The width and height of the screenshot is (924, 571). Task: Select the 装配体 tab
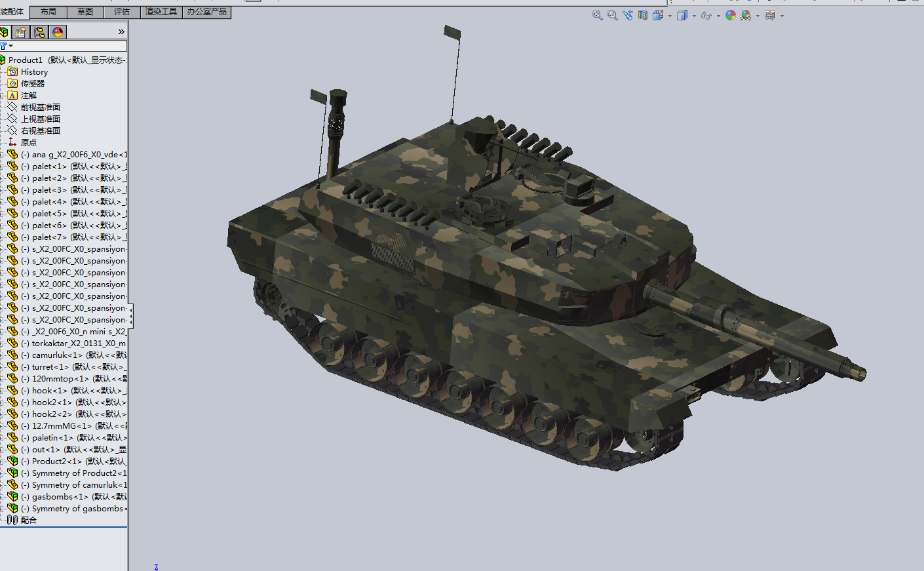[12, 12]
